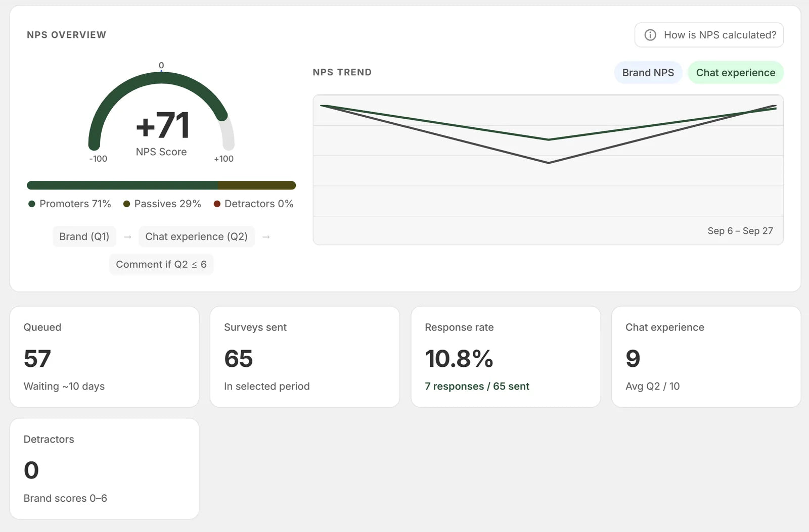Screen dimensions: 809x532
Task: Click the 'Sep 6 – Sep 27' date range label
Action: (x=740, y=231)
